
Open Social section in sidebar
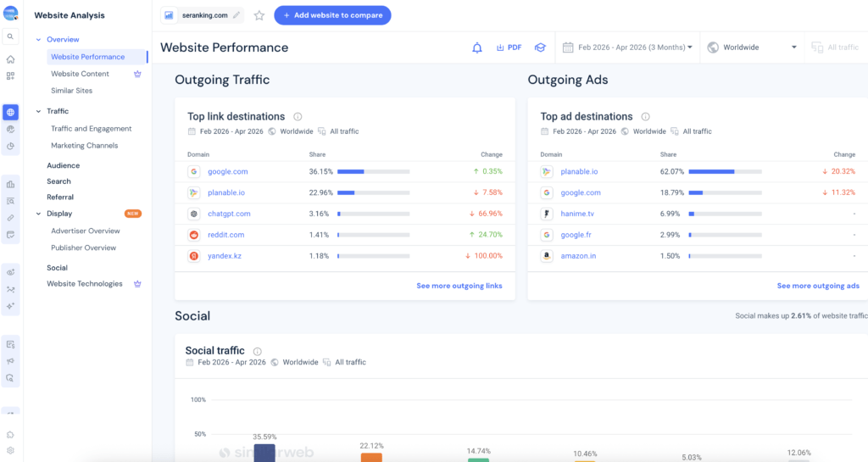(x=57, y=268)
